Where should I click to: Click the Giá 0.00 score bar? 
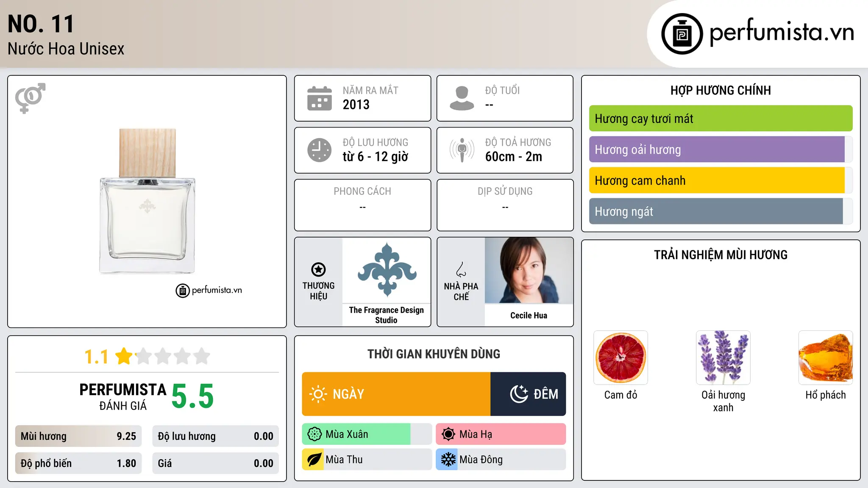click(x=216, y=463)
